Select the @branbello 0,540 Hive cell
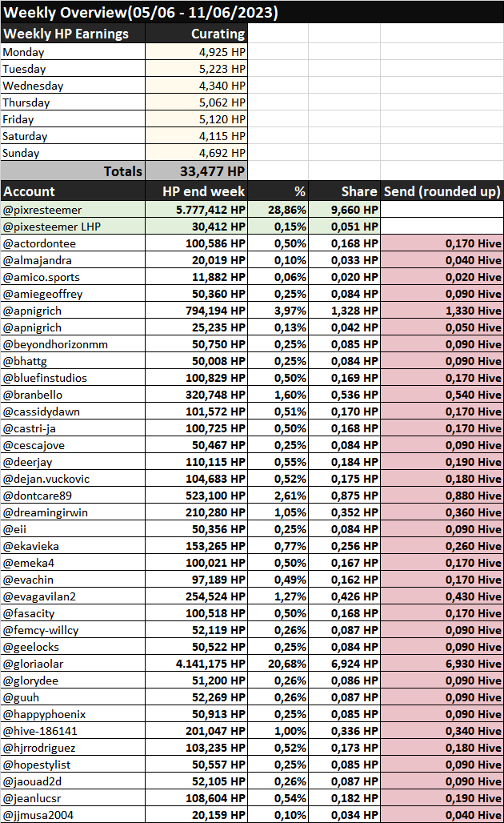This screenshot has height=823, width=504. pos(442,395)
